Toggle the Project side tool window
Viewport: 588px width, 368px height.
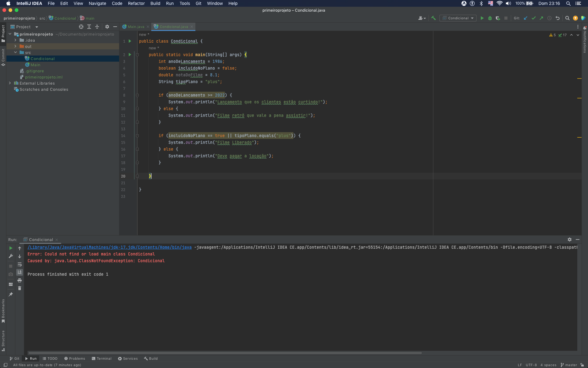pos(3,33)
